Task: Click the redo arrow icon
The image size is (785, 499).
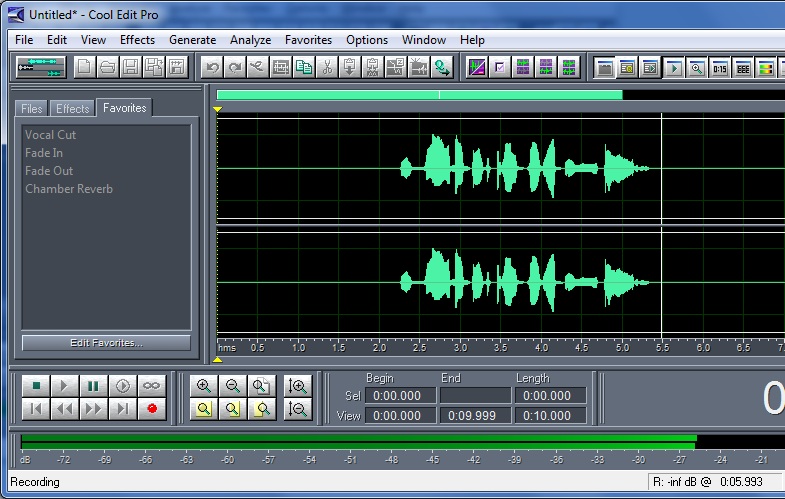Action: point(235,67)
